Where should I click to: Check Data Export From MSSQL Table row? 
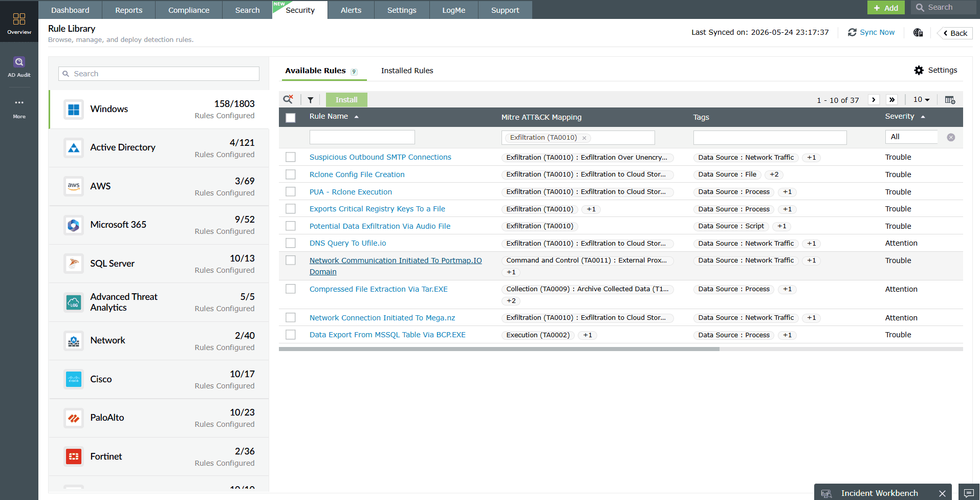[291, 335]
